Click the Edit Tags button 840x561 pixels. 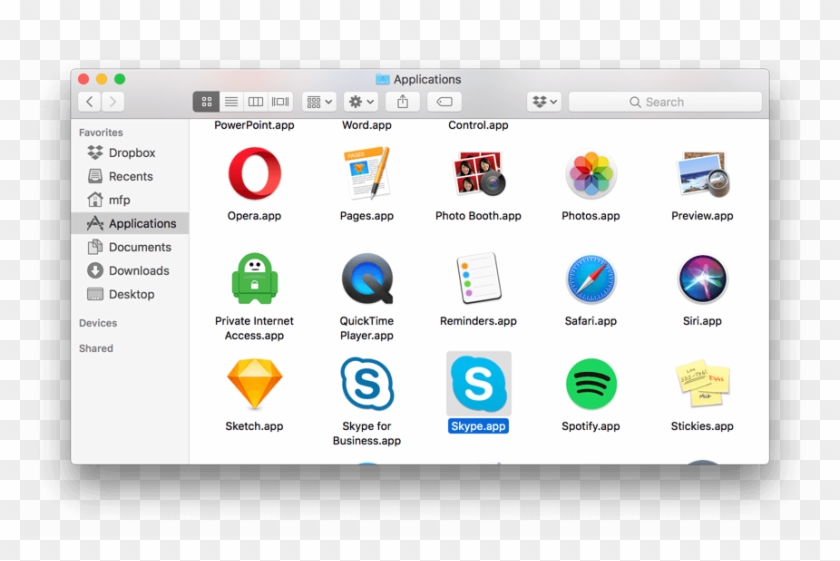pyautogui.click(x=445, y=101)
